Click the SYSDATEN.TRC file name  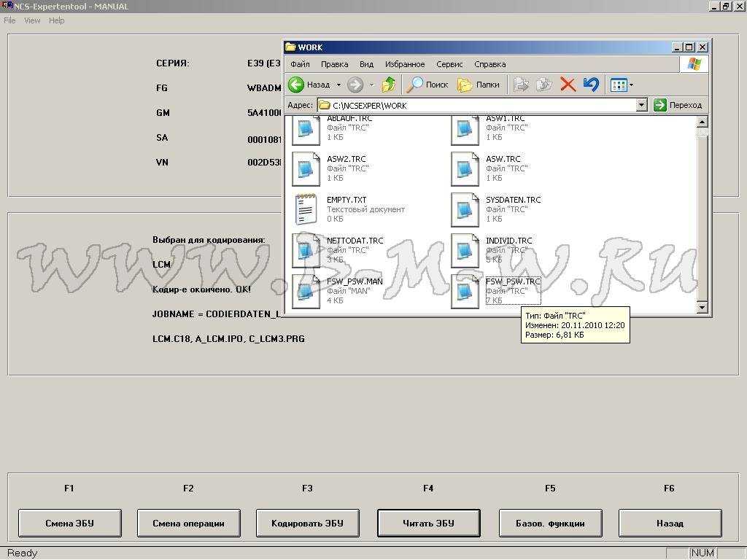[513, 200]
